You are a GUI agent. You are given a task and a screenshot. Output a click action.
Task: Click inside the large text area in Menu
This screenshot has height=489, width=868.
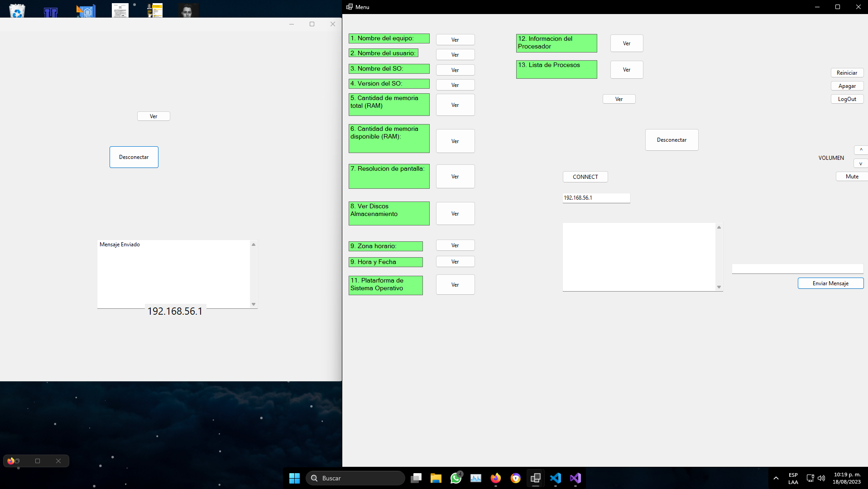[x=639, y=257]
